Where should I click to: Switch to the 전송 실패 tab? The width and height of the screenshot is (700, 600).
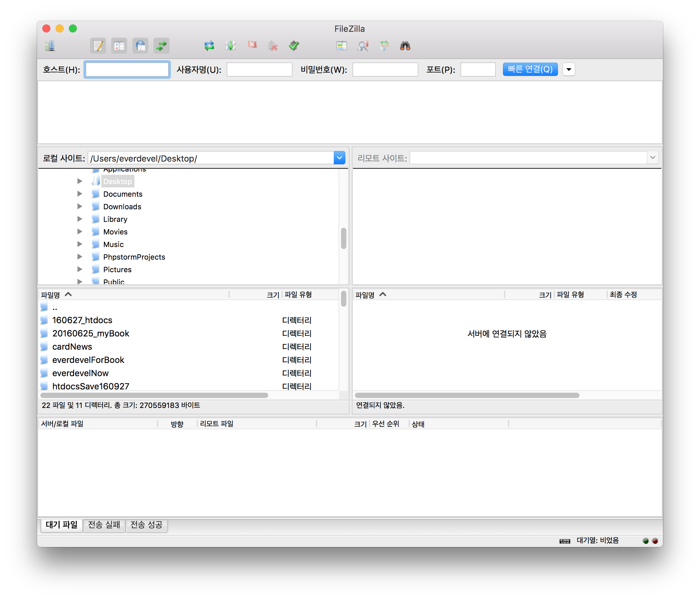(104, 525)
